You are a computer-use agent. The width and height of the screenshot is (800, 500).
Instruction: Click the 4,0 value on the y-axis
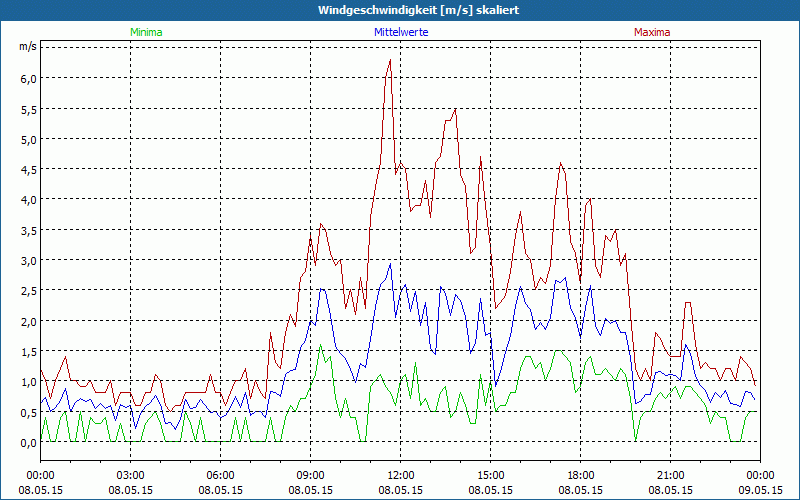pos(29,200)
